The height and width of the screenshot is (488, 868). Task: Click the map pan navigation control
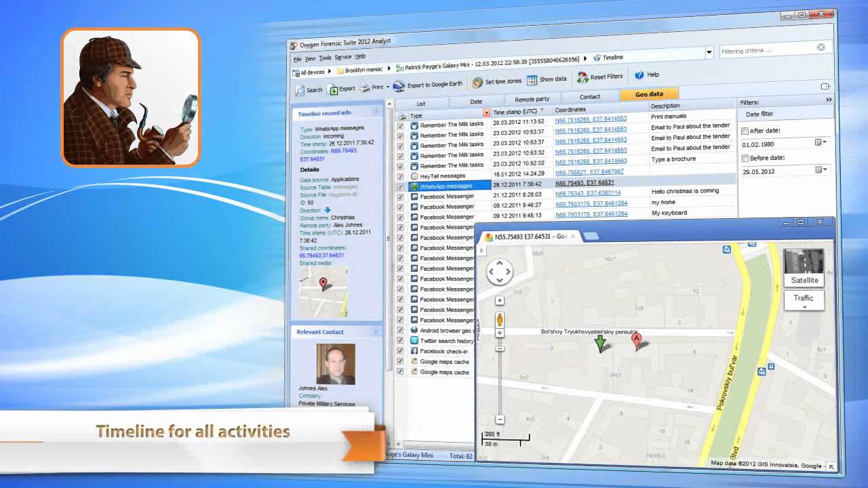point(500,272)
